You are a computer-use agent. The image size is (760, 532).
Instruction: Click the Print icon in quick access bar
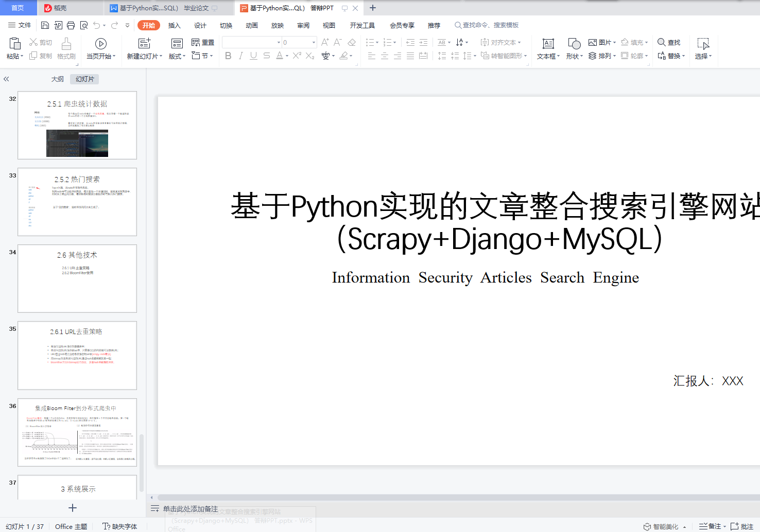click(71, 25)
